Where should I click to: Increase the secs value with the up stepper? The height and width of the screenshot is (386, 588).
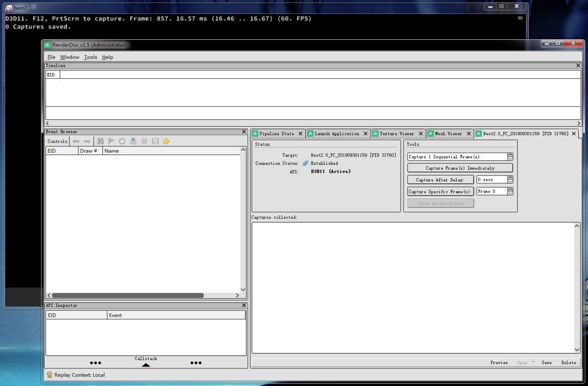coord(510,178)
